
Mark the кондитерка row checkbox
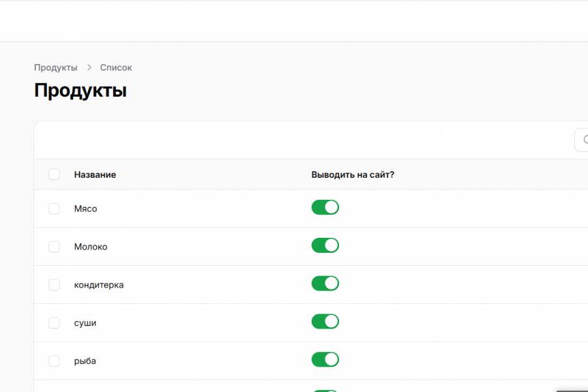[54, 285]
